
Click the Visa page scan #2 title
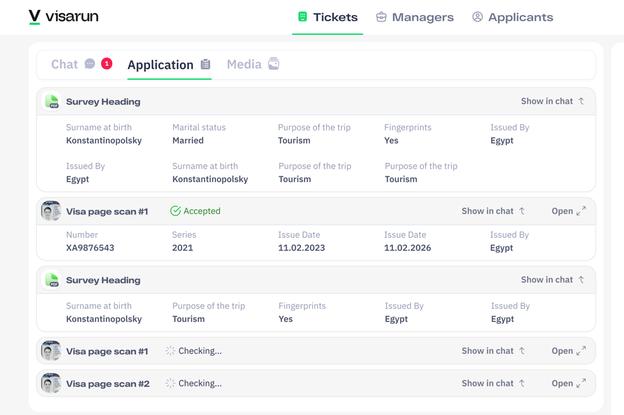pyautogui.click(x=108, y=384)
